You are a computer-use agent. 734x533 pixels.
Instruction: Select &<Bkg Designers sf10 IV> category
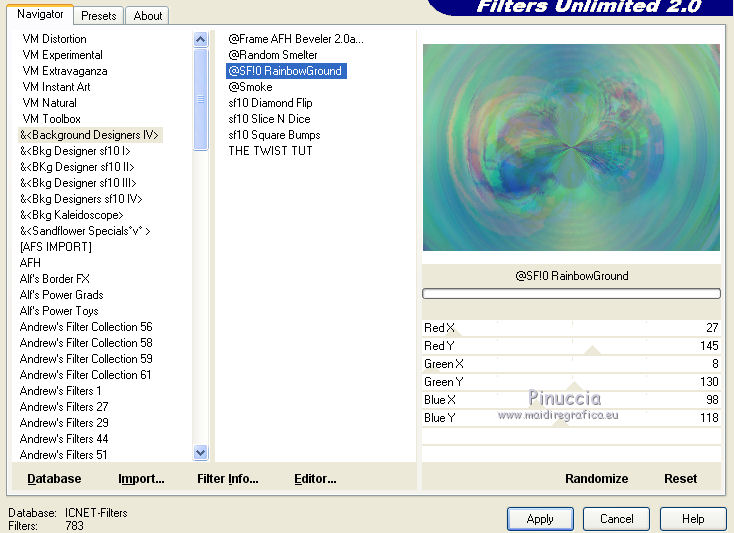(x=81, y=199)
